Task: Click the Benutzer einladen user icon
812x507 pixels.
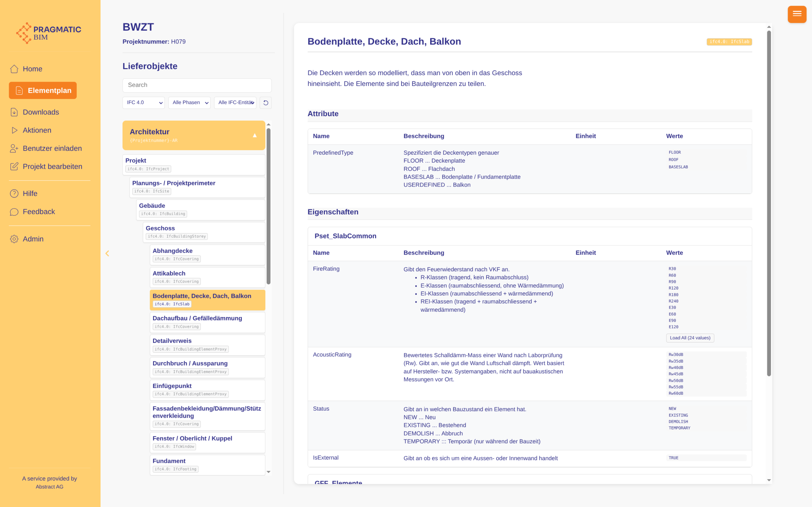Action: [14, 148]
